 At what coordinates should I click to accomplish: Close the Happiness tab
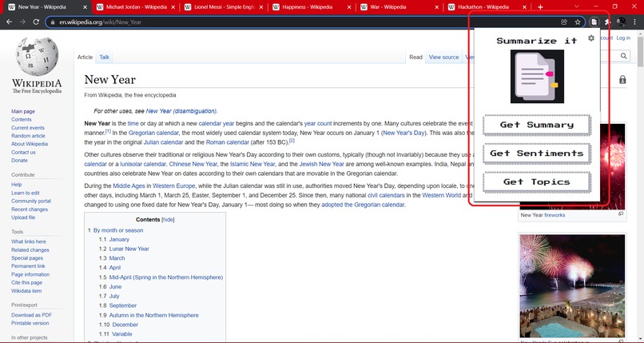tap(349, 7)
